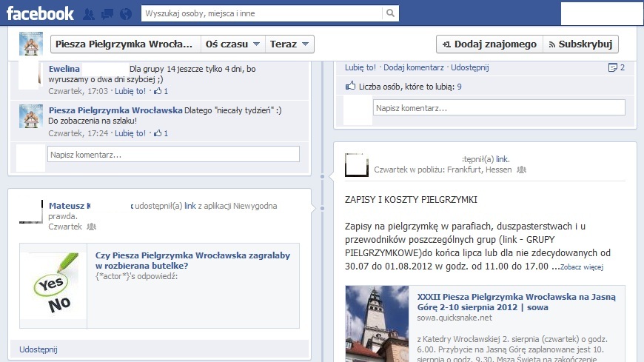Screen dimensions: 644x362
Task: Click Udostępnij under Mateusz's post
Action: [x=38, y=349]
